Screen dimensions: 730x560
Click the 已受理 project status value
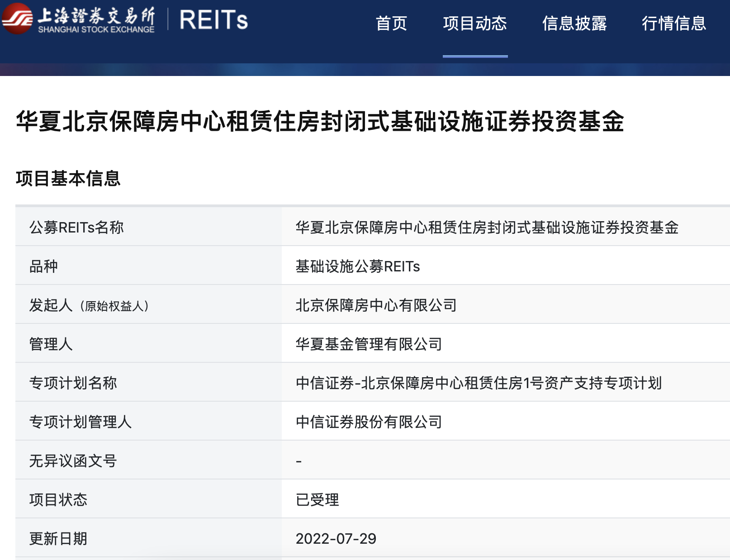click(x=317, y=500)
